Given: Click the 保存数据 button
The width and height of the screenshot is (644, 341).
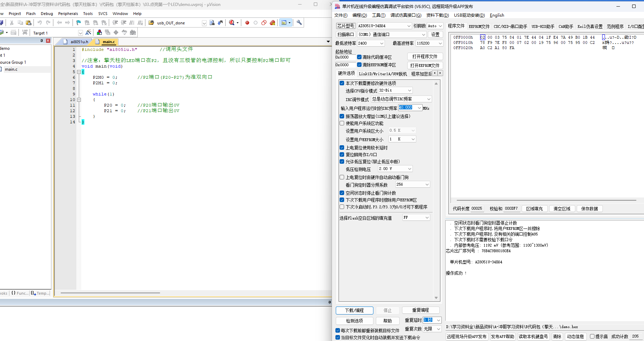Looking at the screenshot, I should pyautogui.click(x=589, y=209).
